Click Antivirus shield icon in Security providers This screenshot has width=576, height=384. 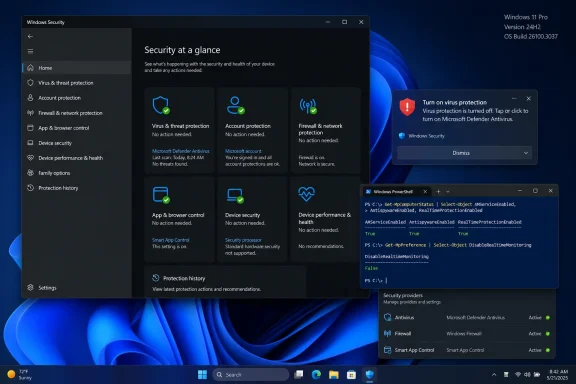(x=387, y=317)
